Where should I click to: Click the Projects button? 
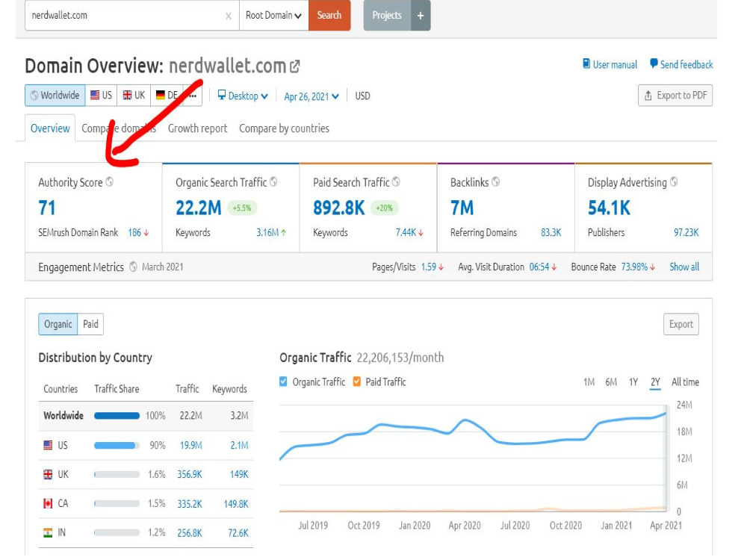(387, 15)
